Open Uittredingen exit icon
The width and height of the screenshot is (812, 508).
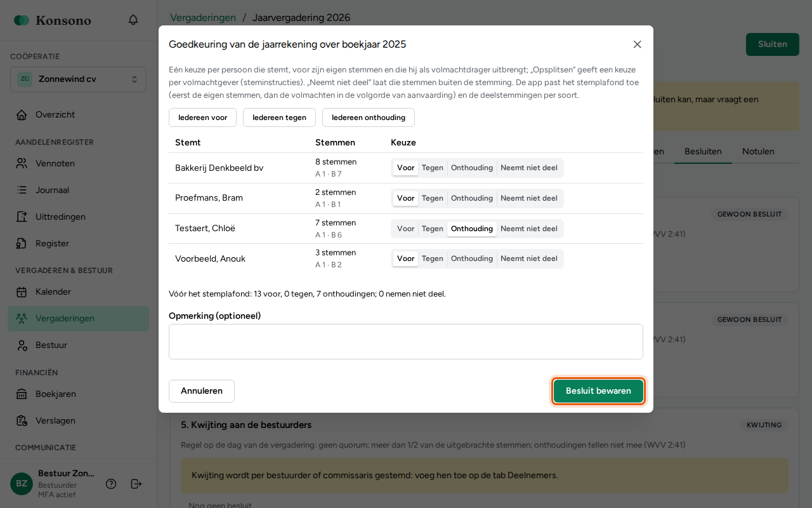tap(22, 217)
